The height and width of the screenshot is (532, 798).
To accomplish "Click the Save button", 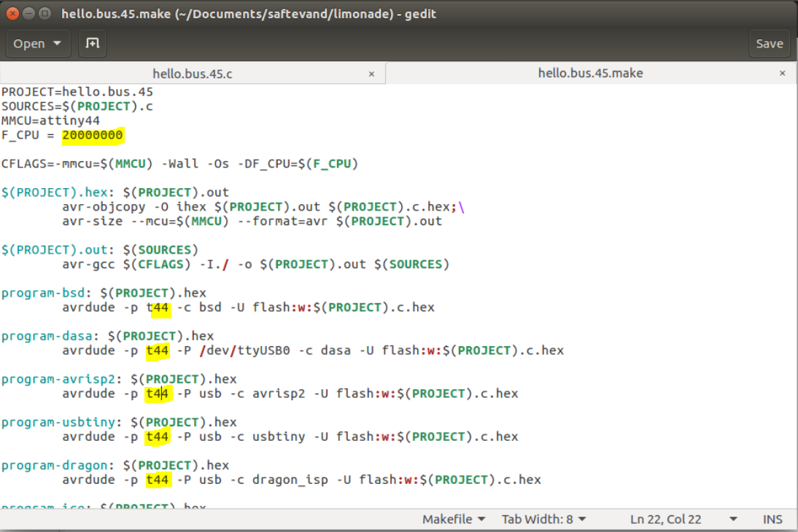I will pyautogui.click(x=769, y=43).
